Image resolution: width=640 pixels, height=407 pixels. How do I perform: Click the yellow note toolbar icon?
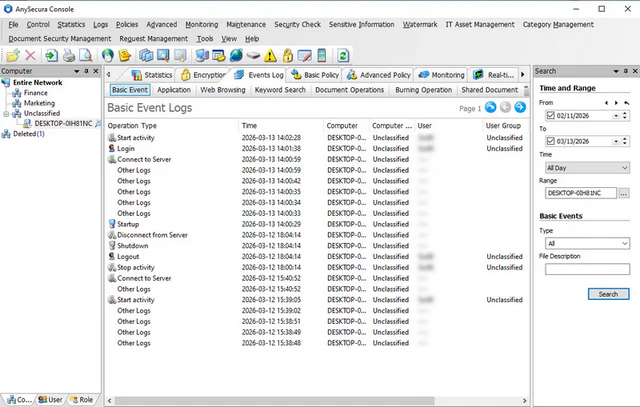click(125, 55)
